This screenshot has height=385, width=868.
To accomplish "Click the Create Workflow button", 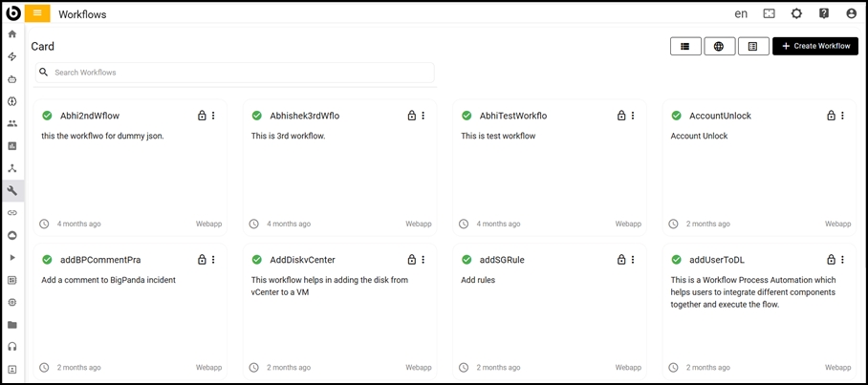I will pos(815,47).
